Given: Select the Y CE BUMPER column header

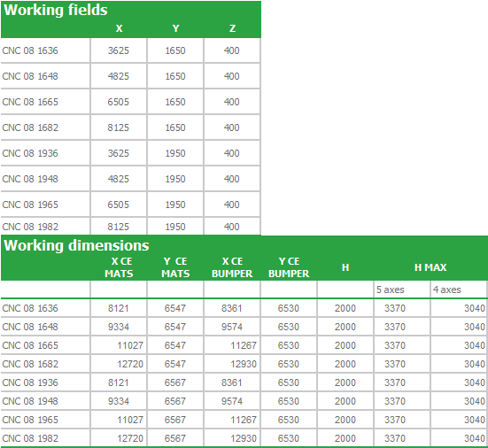Looking at the screenshot, I should click(289, 267).
